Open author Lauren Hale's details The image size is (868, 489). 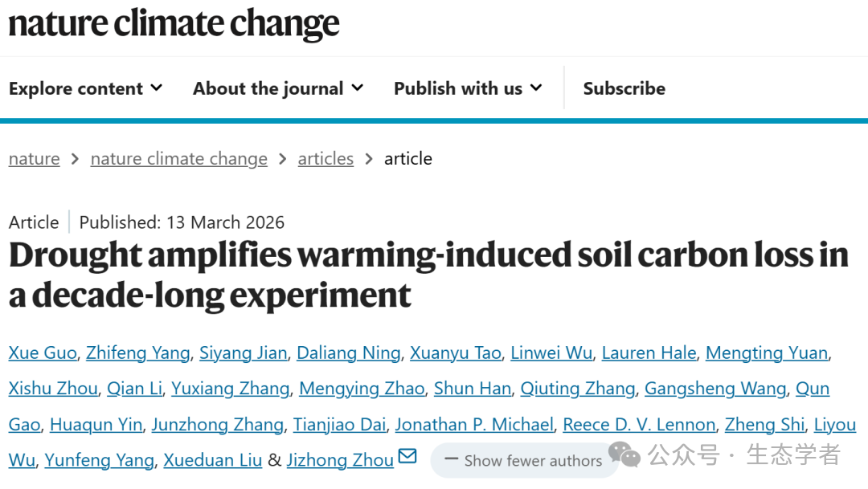click(x=649, y=352)
